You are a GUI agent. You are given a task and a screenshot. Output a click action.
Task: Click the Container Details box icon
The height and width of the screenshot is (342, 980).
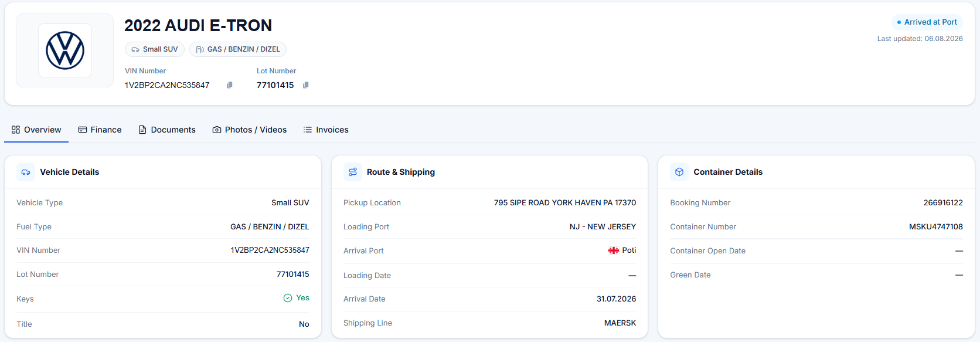pyautogui.click(x=679, y=172)
